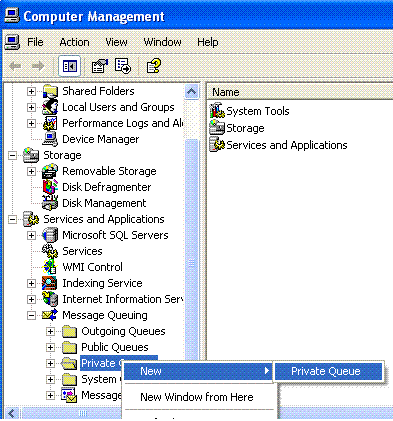Click the Shared Folders icon

(x=50, y=91)
